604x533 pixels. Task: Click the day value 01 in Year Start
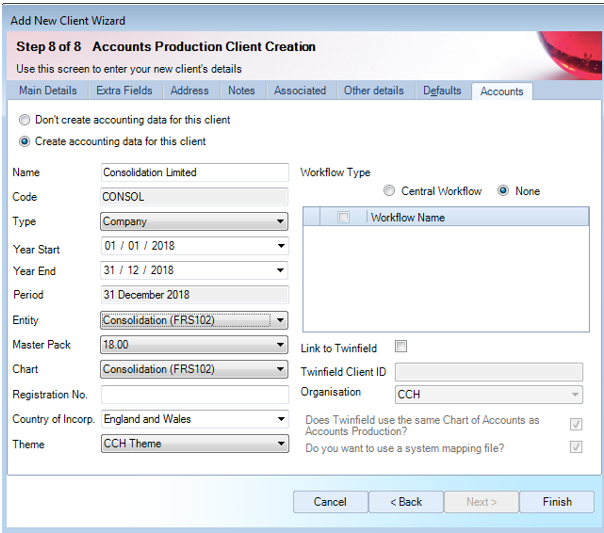coord(110,246)
